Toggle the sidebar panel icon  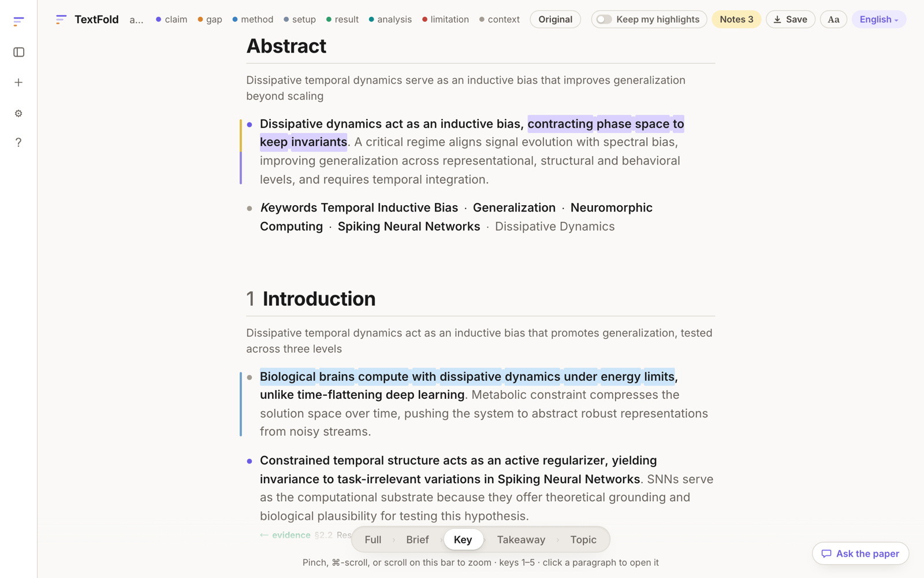[x=18, y=52]
